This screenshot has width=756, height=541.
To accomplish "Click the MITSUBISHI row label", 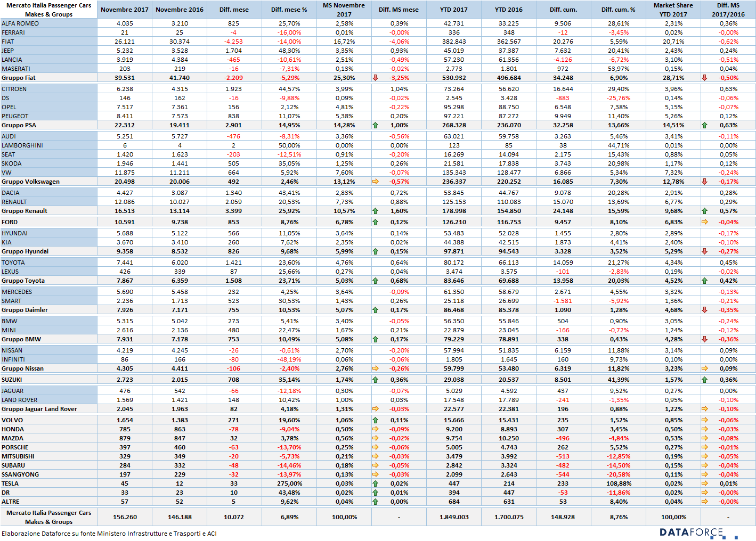I will point(18,456).
